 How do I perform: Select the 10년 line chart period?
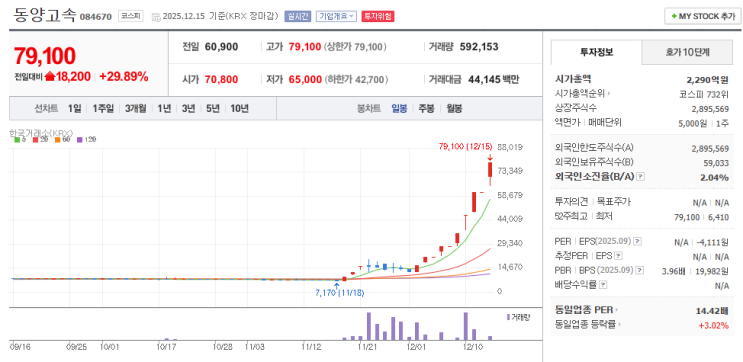click(x=239, y=109)
